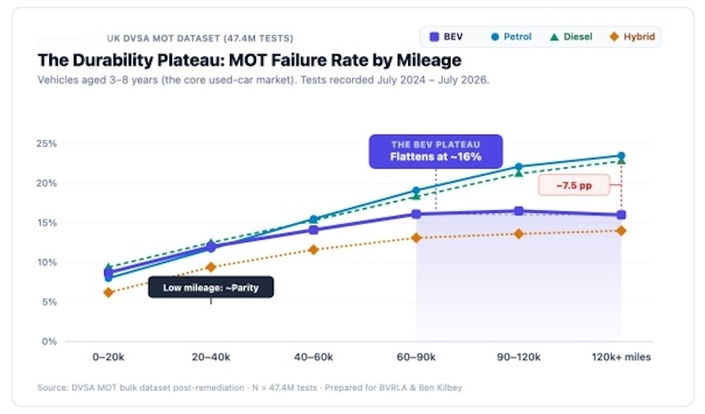Click the Low mileage: ~Parity label
This screenshot has width=705, height=414.
(x=211, y=287)
